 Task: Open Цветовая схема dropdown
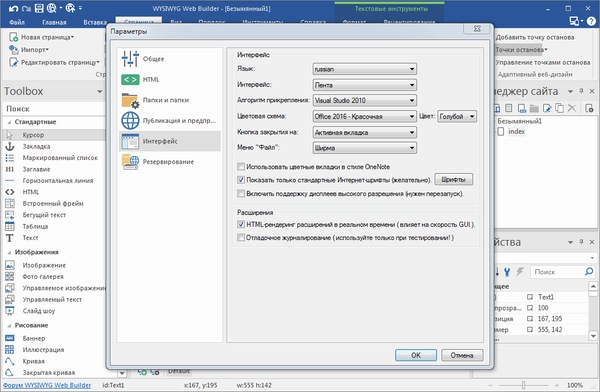point(365,116)
